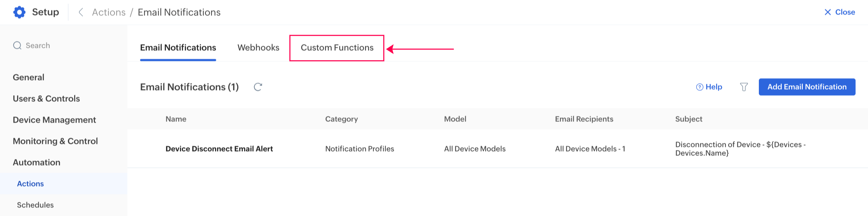The image size is (868, 216).
Task: Click the refresh icon beside Email Notifications
Action: pyautogui.click(x=258, y=87)
